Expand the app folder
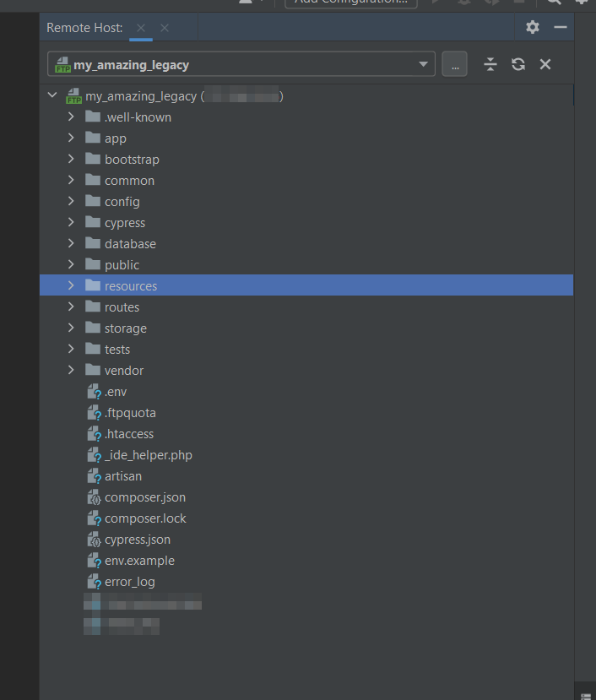596x700 pixels. coord(72,138)
